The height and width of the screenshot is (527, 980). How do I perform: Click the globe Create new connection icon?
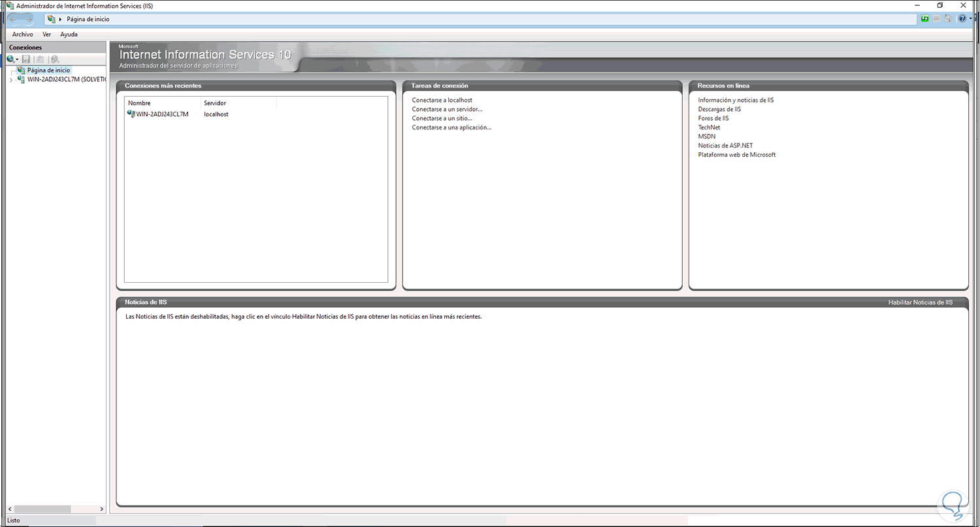click(10, 59)
